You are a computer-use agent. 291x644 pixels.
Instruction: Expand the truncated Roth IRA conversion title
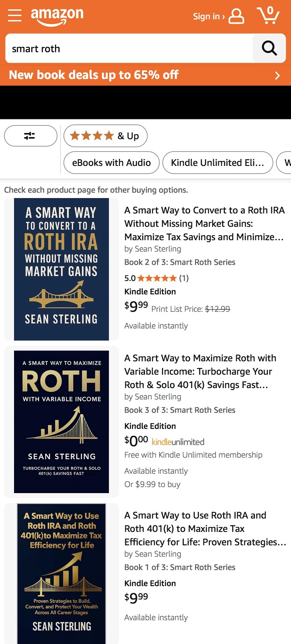204,223
